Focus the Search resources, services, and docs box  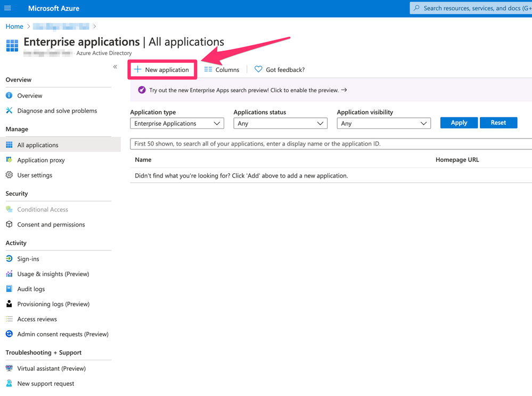point(471,8)
